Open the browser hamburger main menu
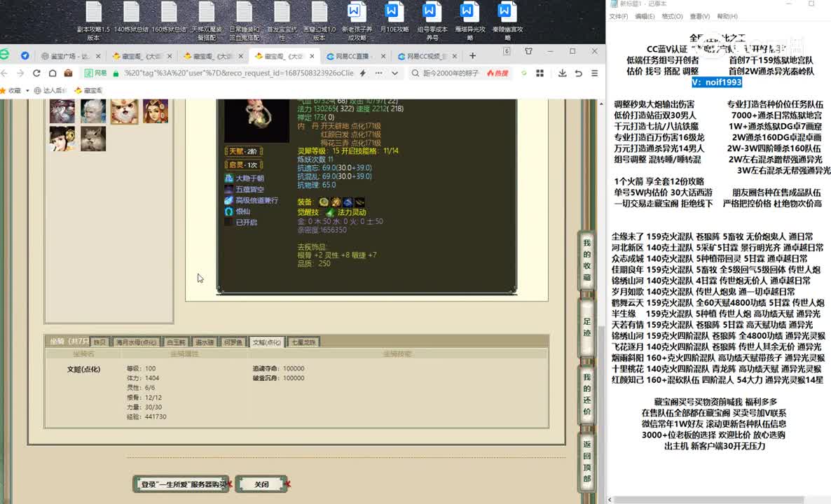Image resolution: width=831 pixels, height=504 pixels. [595, 73]
